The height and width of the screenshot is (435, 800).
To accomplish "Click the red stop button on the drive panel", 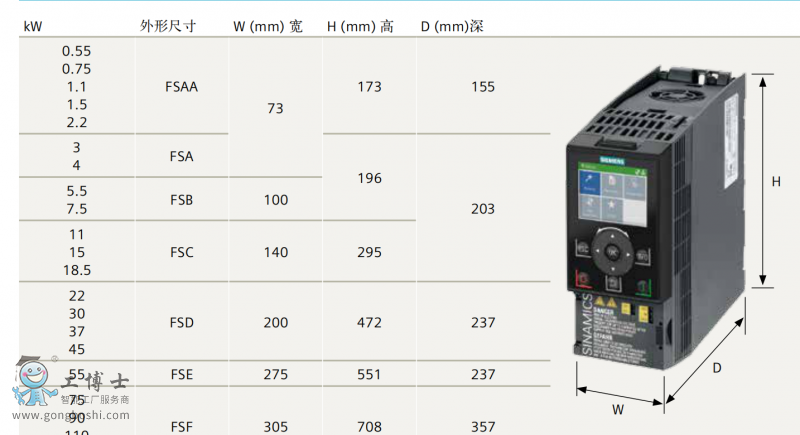I will pyautogui.click(x=583, y=281).
